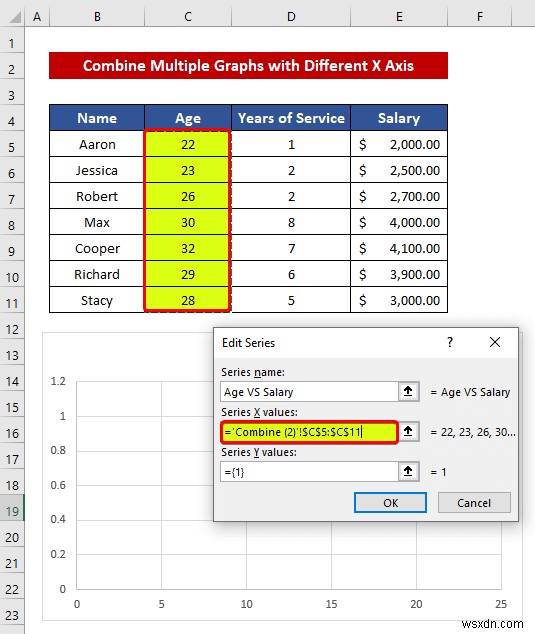Select the Age header cell

click(x=188, y=118)
